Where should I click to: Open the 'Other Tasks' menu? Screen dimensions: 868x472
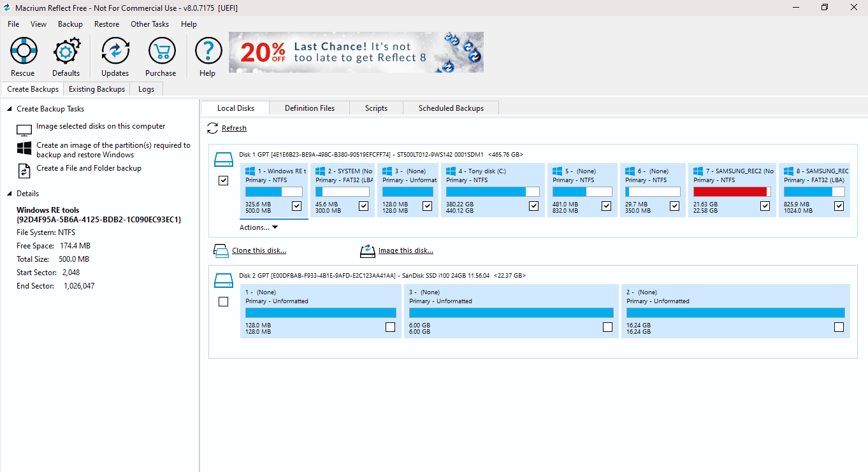coord(150,24)
